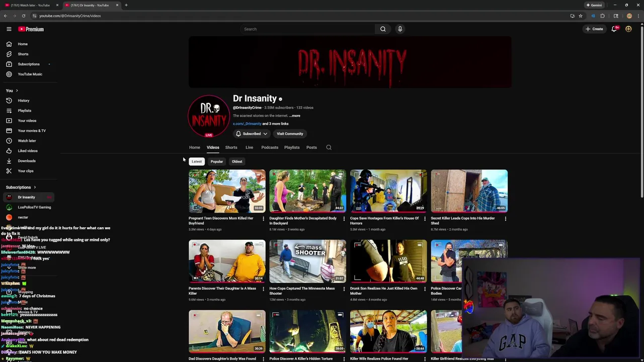The height and width of the screenshot is (362, 644).
Task: Open the Gemini button in Chrome
Action: (x=594, y=5)
